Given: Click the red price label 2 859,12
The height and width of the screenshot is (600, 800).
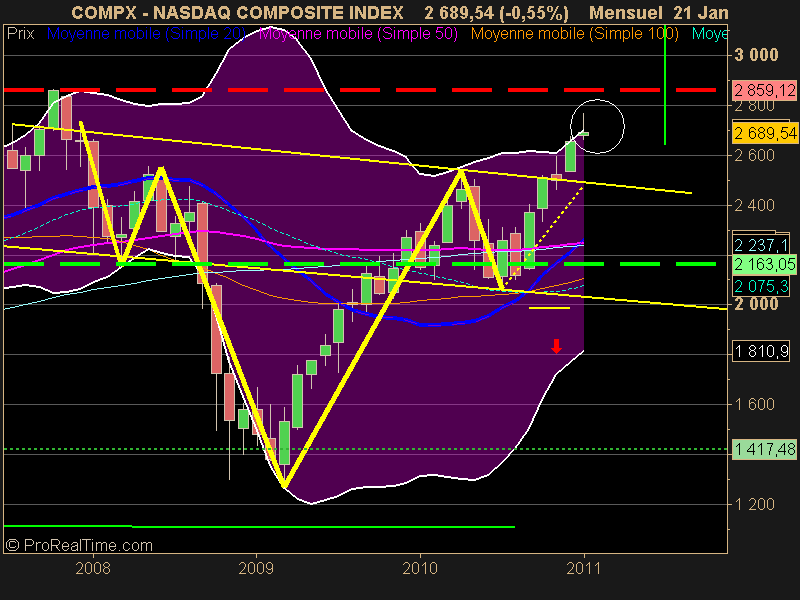Looking at the screenshot, I should coord(764,90).
